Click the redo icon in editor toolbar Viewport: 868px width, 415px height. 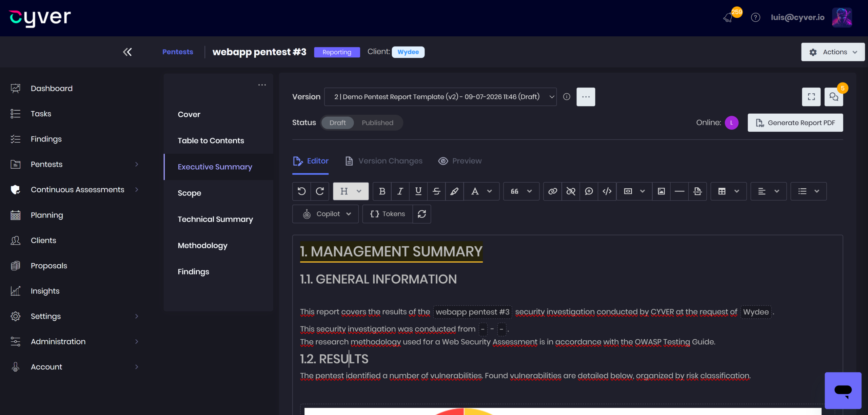pyautogui.click(x=319, y=191)
